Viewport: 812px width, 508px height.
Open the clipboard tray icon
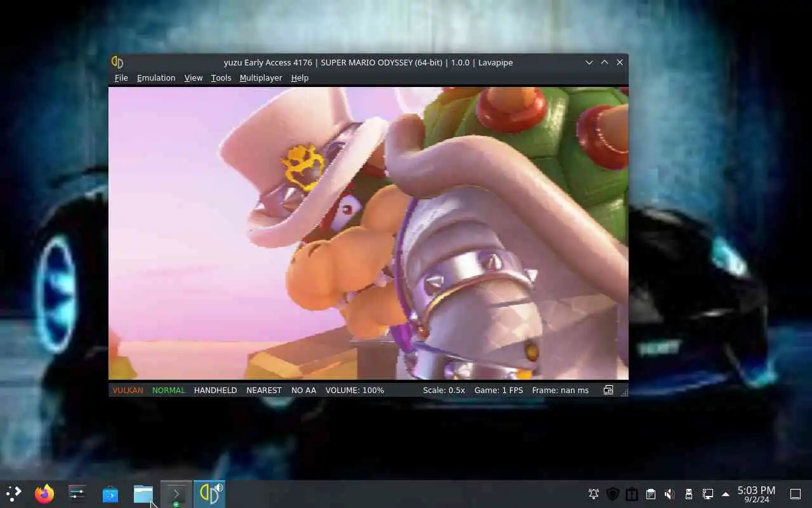[651, 494]
